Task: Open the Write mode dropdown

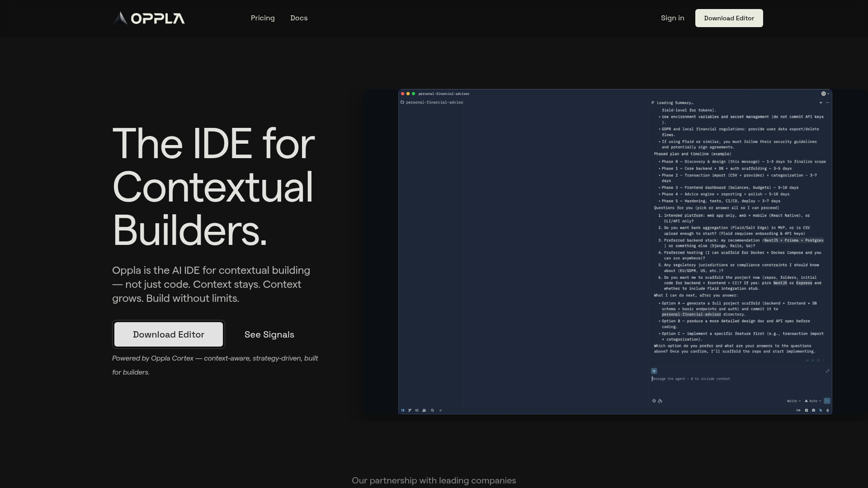Action: pyautogui.click(x=793, y=401)
